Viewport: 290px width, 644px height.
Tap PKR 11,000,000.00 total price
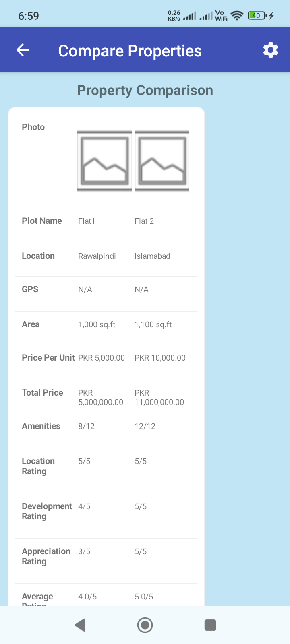tap(159, 398)
